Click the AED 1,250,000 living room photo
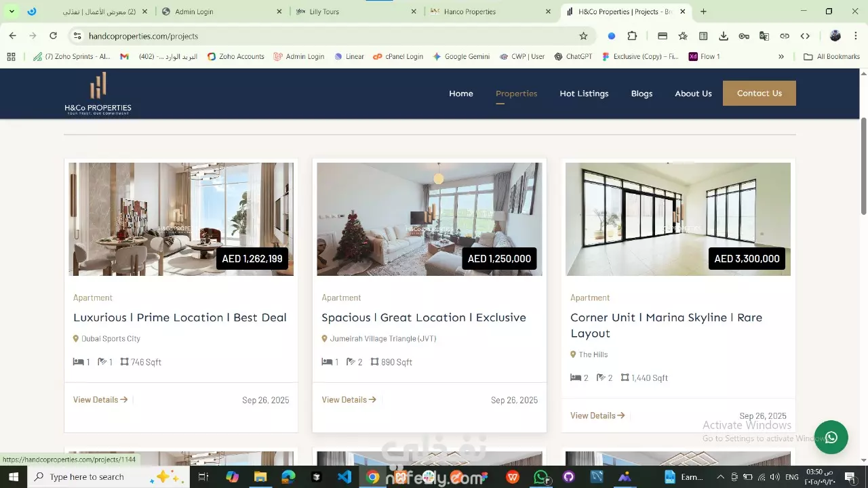 pos(429,219)
